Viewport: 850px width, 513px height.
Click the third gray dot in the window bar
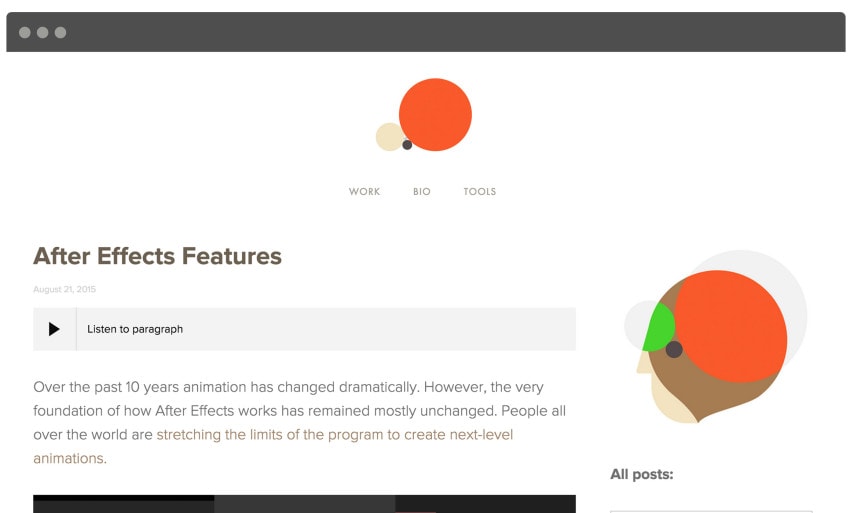click(x=61, y=33)
